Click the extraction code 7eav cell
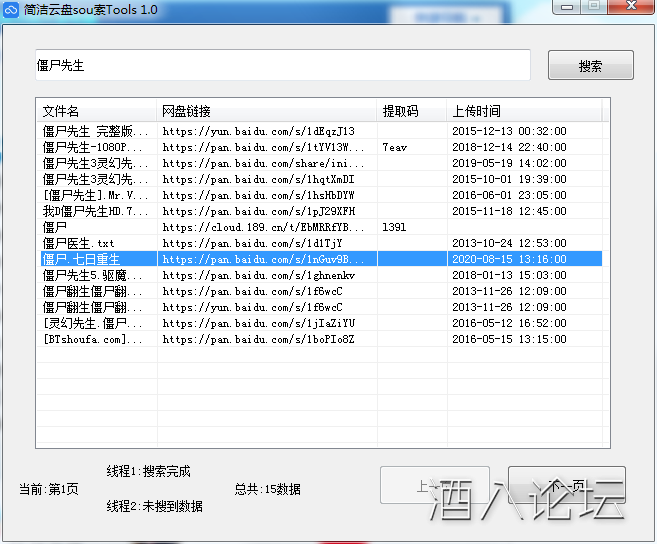Viewport: 657px width, 544px height. 394,147
